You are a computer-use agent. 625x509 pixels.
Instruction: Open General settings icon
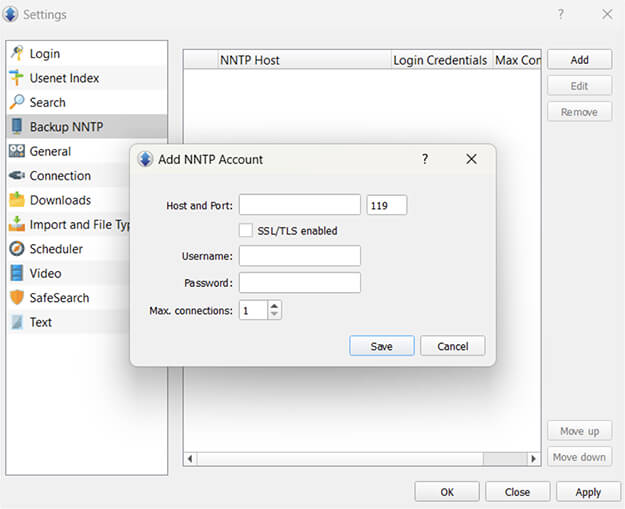17,151
